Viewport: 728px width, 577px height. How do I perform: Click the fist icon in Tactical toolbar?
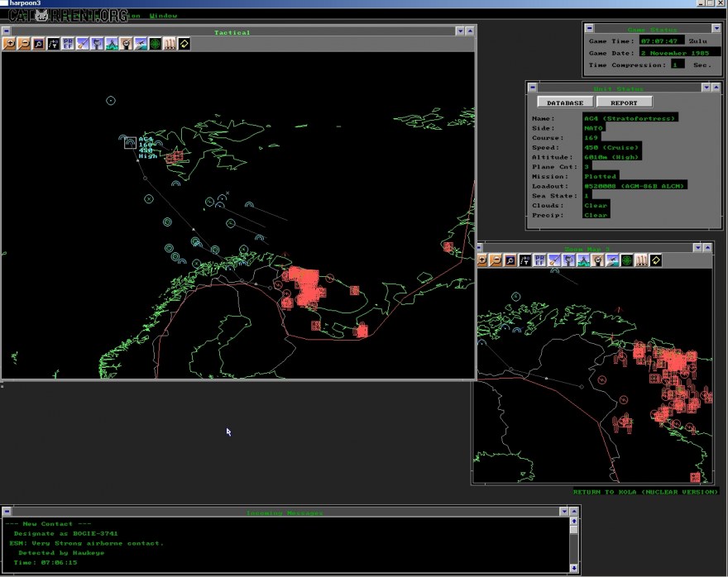(x=97, y=44)
